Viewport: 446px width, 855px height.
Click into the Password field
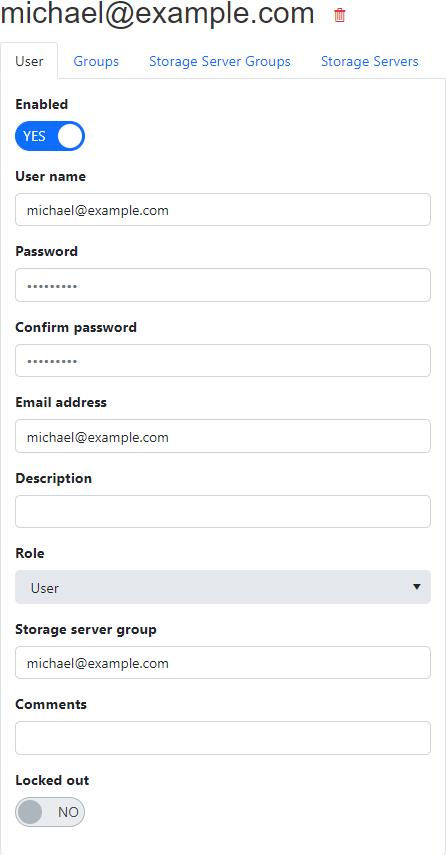point(223,285)
